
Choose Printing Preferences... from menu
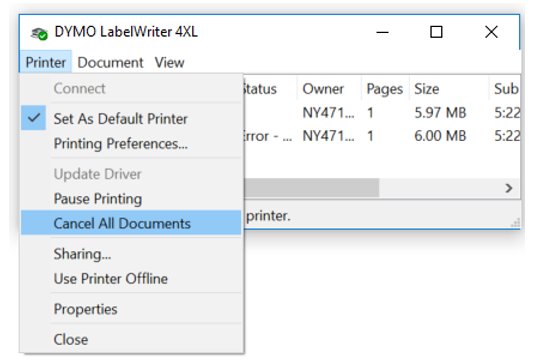coord(131,143)
